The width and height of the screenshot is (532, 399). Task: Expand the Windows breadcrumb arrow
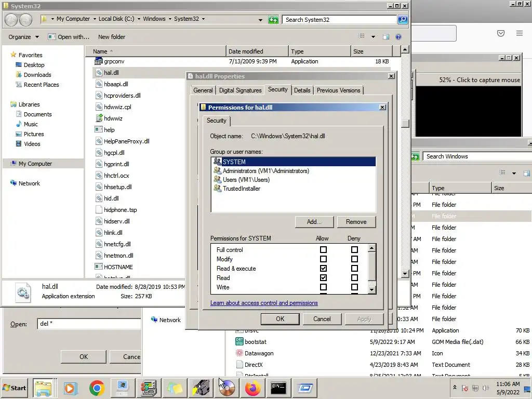170,19
